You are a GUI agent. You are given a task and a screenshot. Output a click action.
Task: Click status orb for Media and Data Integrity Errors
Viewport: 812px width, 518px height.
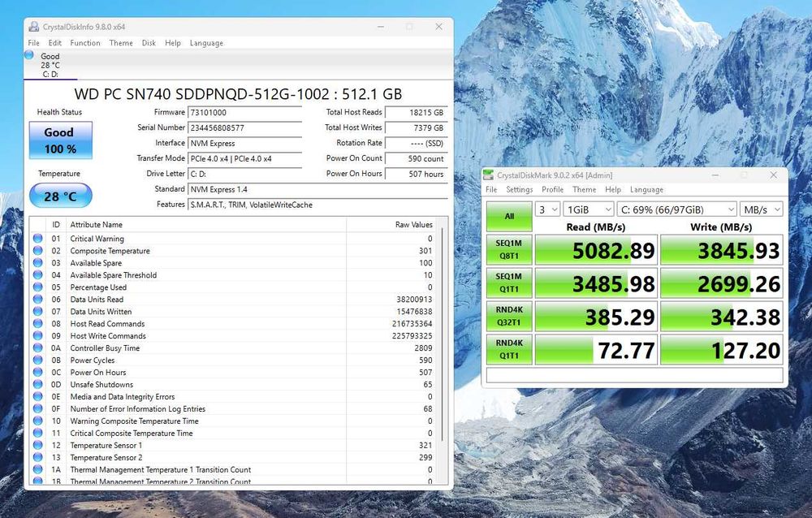pos(38,397)
